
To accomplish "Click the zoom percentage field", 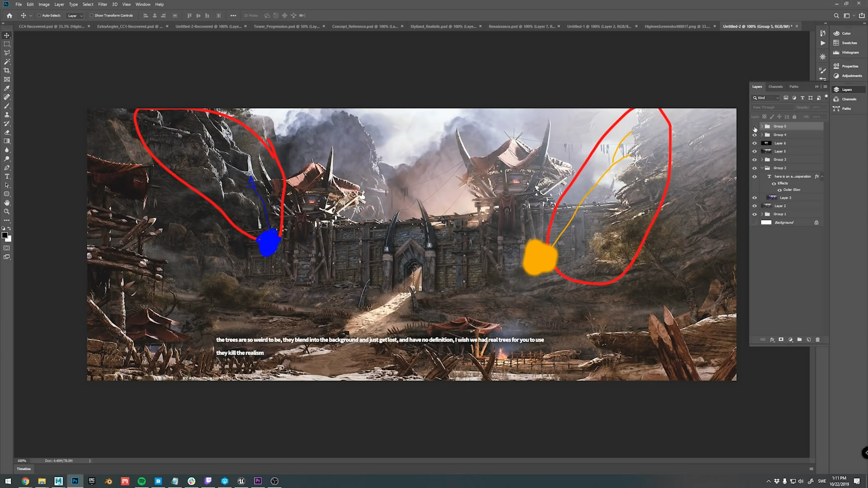I will pos(22,461).
